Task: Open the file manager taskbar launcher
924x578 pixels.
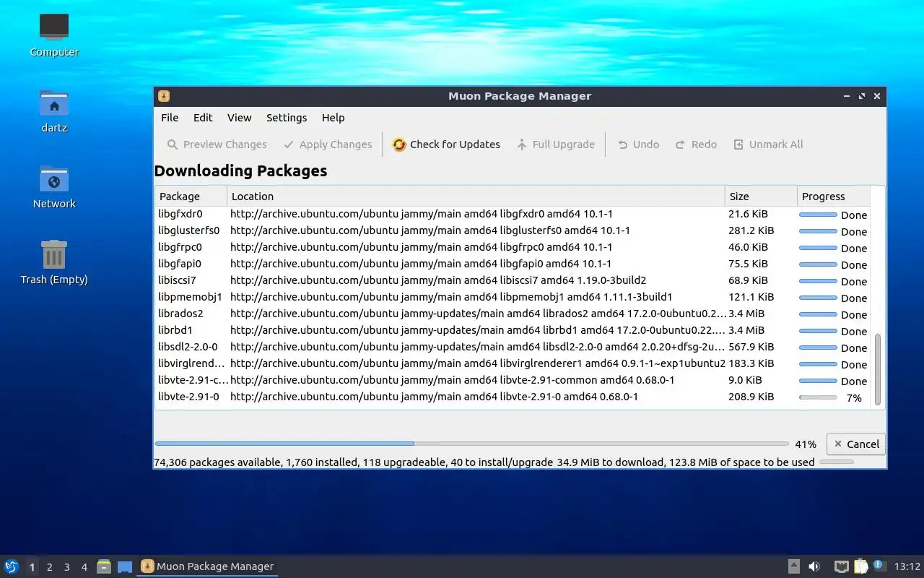Action: pos(104,566)
